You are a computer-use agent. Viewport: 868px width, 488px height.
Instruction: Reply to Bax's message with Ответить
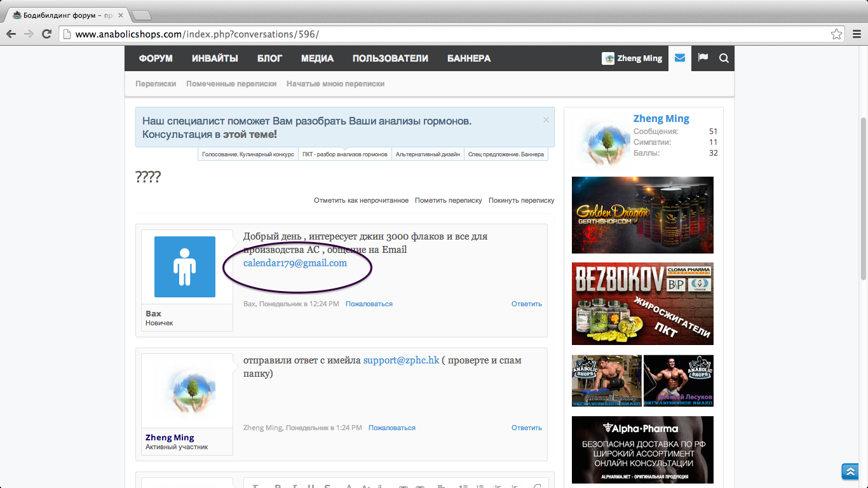526,304
